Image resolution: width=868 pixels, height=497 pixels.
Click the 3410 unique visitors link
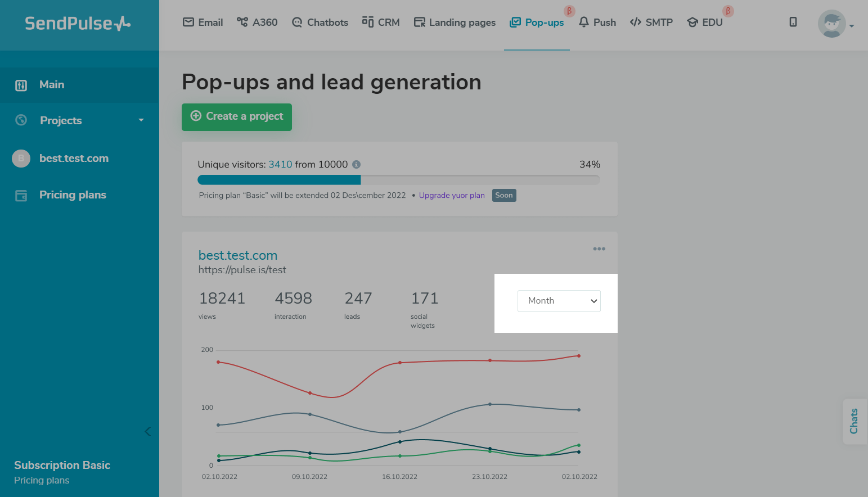click(x=280, y=164)
